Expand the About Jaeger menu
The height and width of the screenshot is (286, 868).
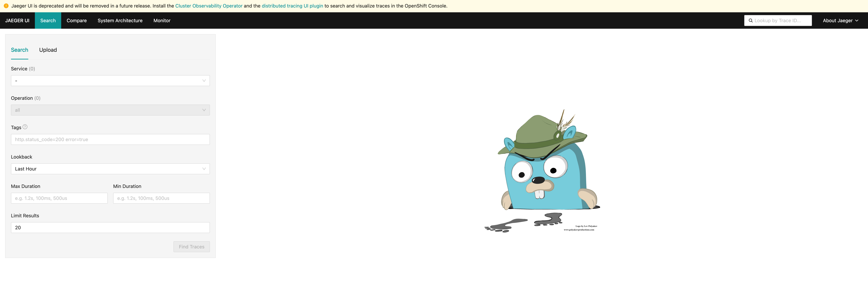(x=840, y=21)
